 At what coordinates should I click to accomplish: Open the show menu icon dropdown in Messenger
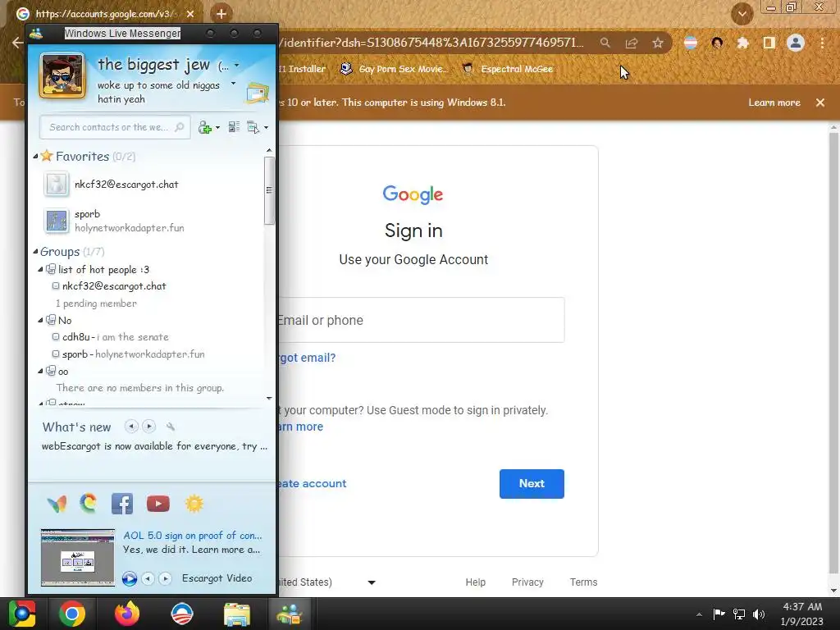point(258,127)
